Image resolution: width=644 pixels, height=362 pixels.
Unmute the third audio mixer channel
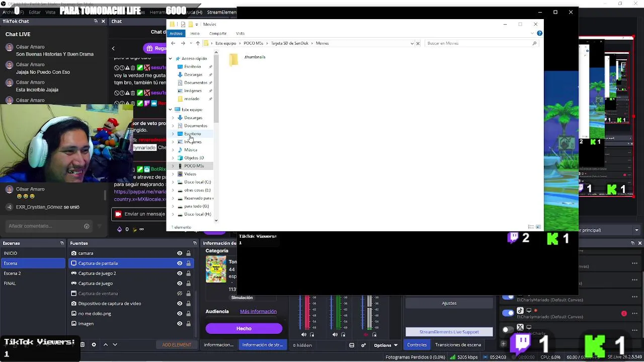pos(366,335)
